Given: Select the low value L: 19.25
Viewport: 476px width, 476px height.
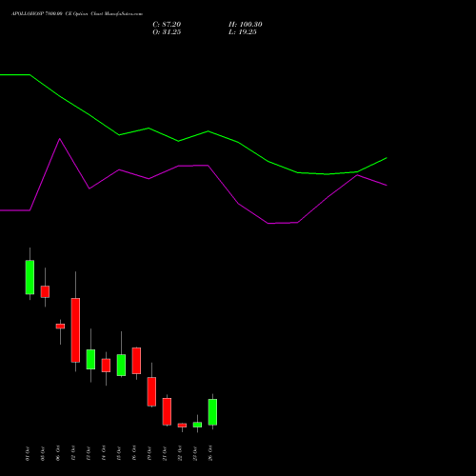Looking at the screenshot, I should (243, 32).
